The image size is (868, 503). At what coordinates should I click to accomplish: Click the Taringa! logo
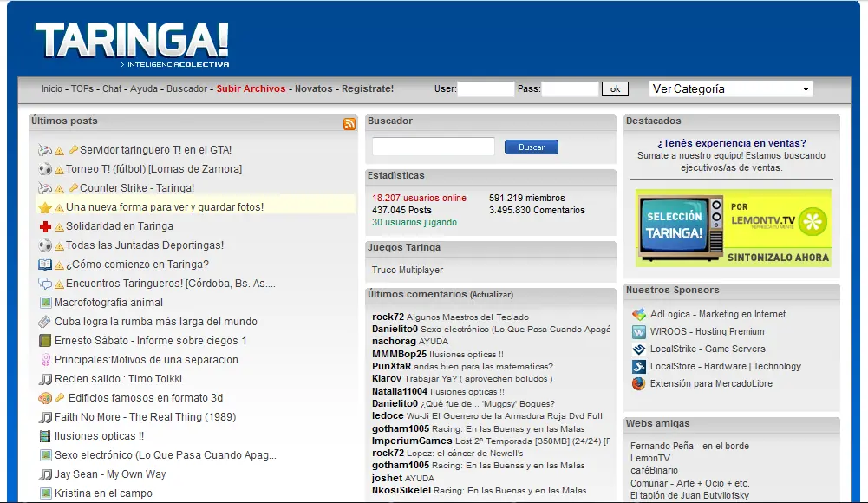click(x=133, y=44)
